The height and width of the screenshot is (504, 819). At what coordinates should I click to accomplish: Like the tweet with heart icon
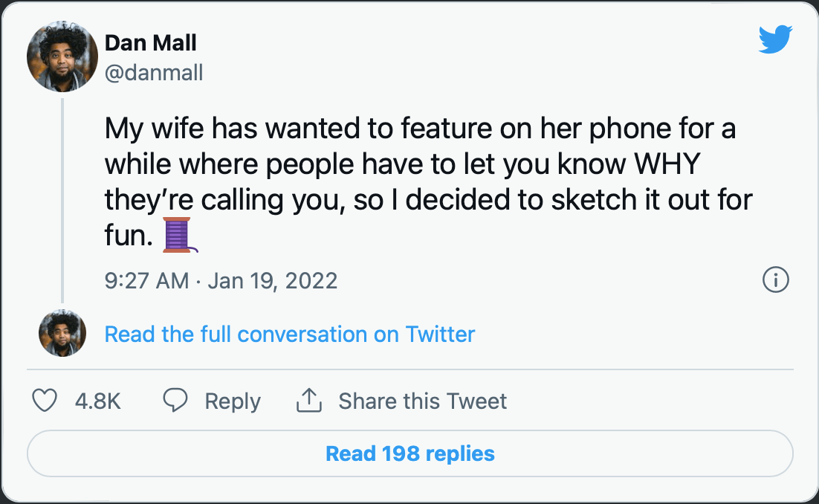45,401
